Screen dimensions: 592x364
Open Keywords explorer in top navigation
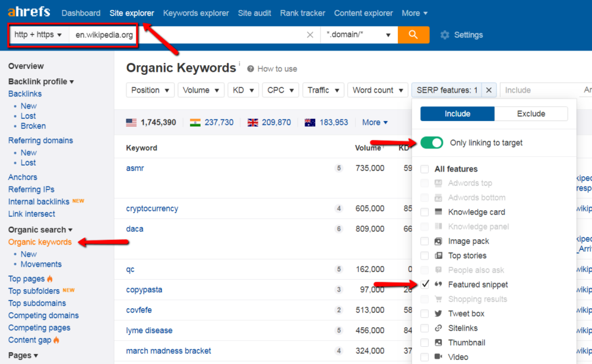(x=196, y=13)
